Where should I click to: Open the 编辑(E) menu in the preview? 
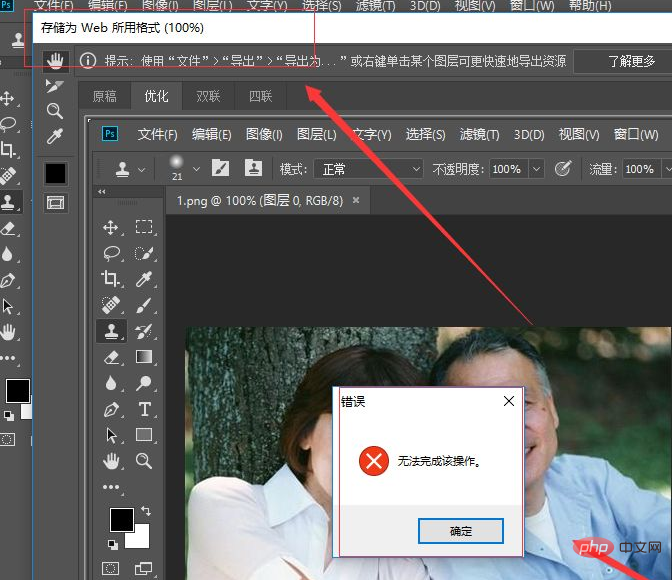pyautogui.click(x=211, y=135)
